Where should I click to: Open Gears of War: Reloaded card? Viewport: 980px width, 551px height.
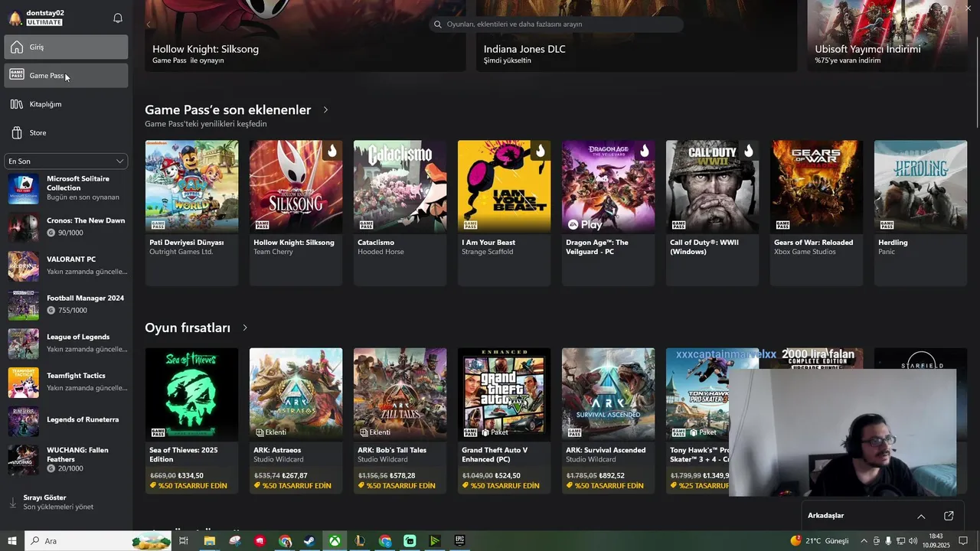pos(816,213)
